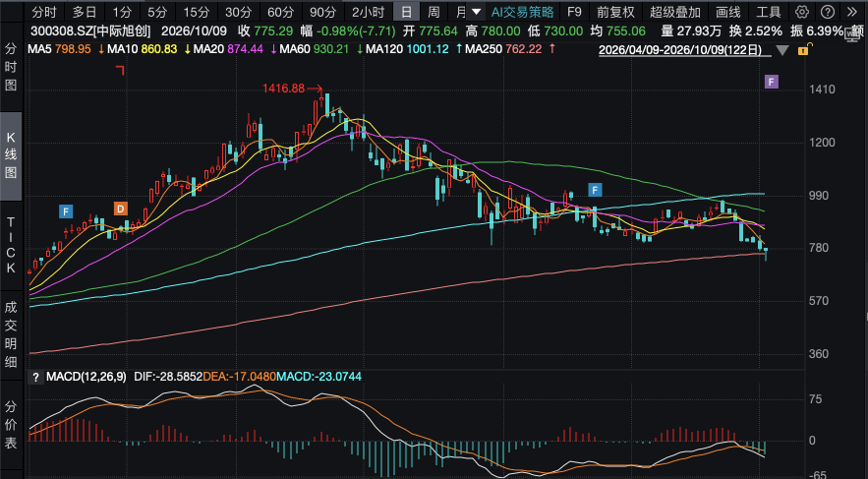Click MA5 798.95 indicator label
This screenshot has height=479, width=868.
pos(59,49)
